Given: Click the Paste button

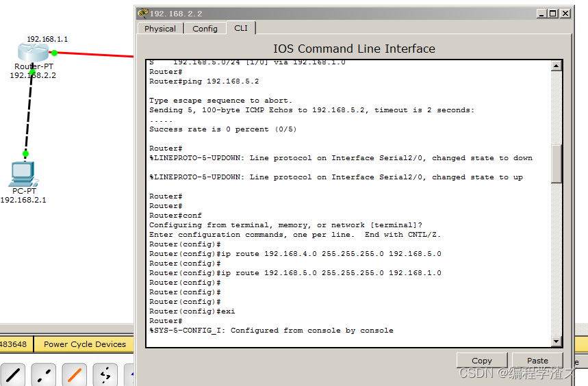Looking at the screenshot, I should pos(537,361).
